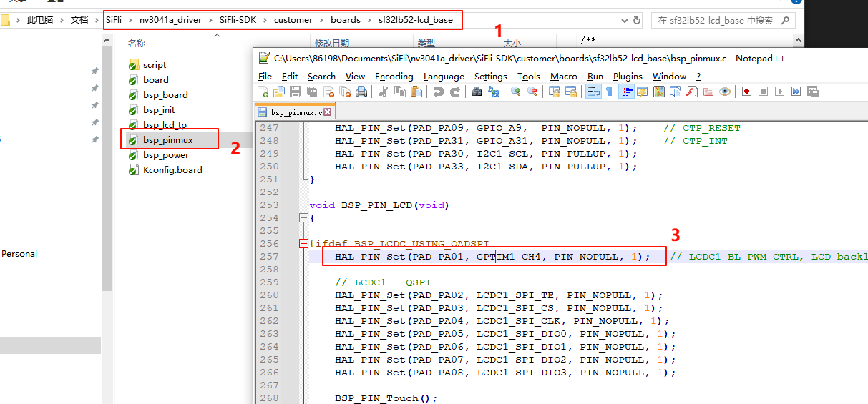Click the Copy toolbar icon

(399, 92)
